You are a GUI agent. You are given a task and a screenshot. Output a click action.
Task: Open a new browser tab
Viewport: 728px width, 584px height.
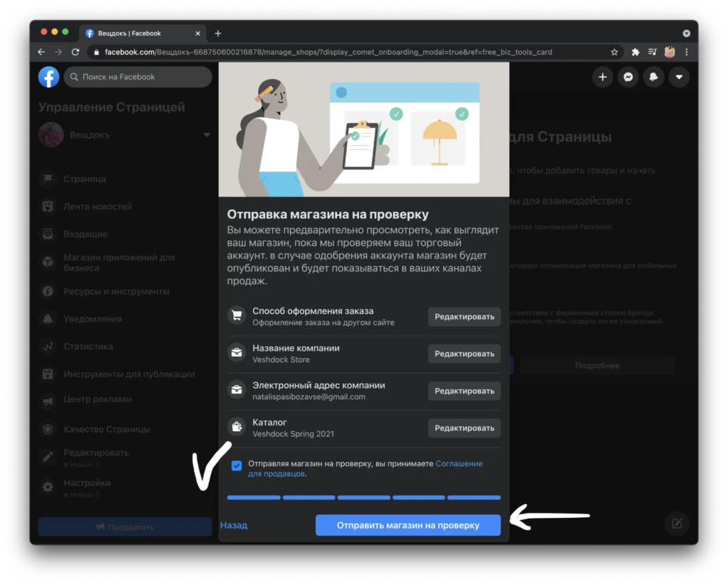[218, 33]
